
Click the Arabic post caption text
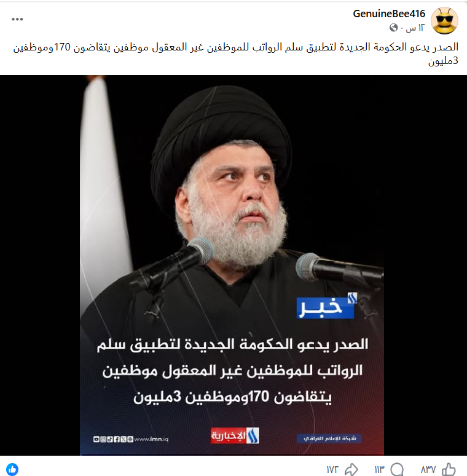click(235, 54)
